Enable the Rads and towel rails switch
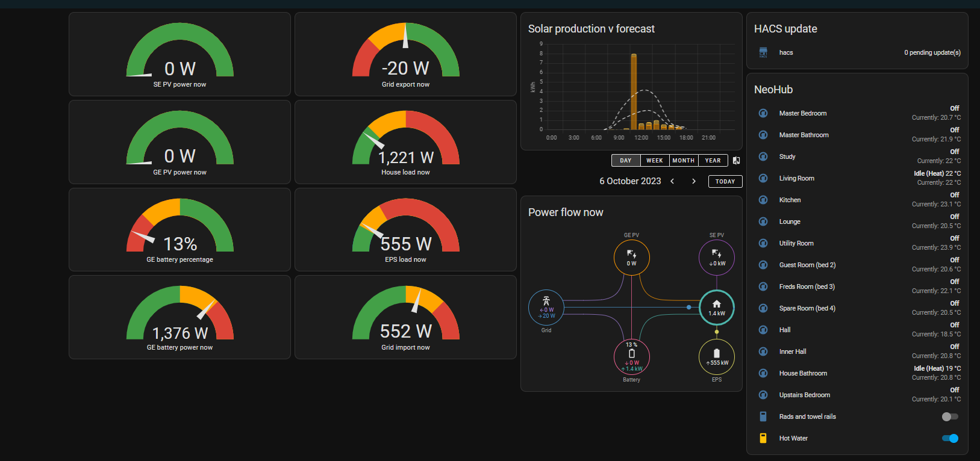980x461 pixels. pyautogui.click(x=950, y=416)
